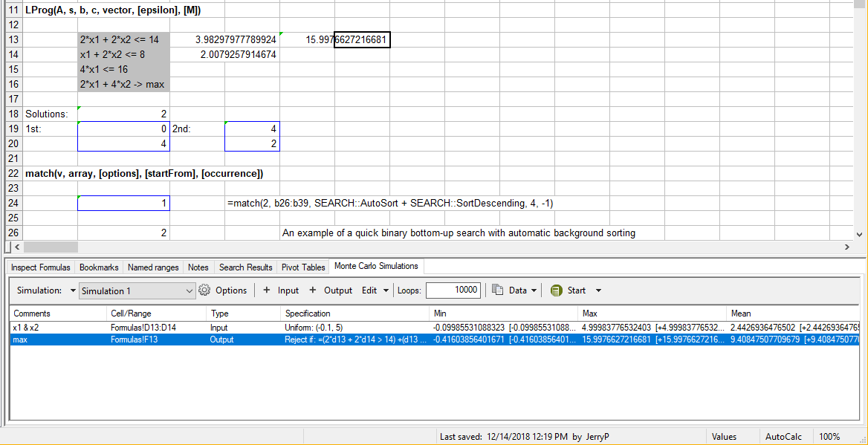Click the AutoCalc status bar button
868x445 pixels.
(x=783, y=437)
